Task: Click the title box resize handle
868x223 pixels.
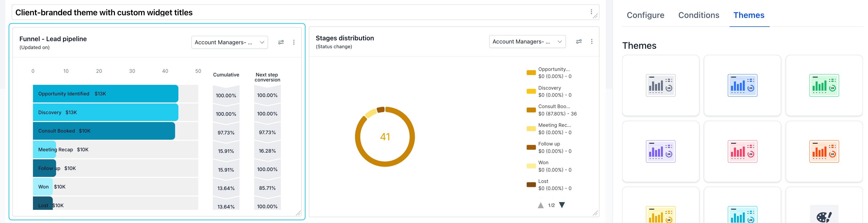Action: [x=596, y=16]
